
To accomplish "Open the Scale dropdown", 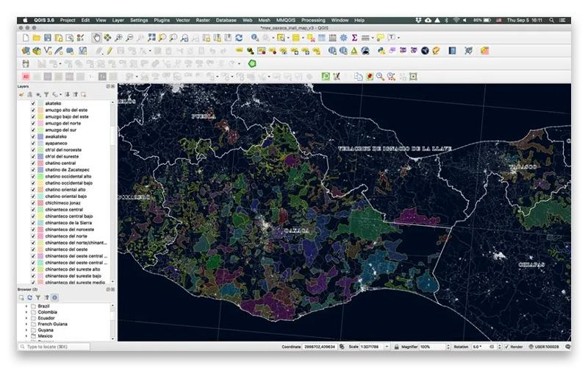I will (387, 347).
